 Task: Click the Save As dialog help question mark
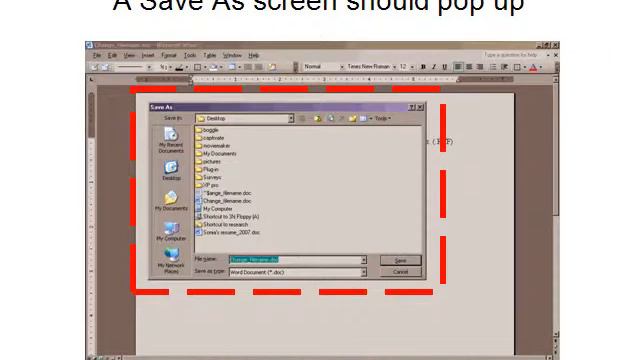pyautogui.click(x=412, y=107)
